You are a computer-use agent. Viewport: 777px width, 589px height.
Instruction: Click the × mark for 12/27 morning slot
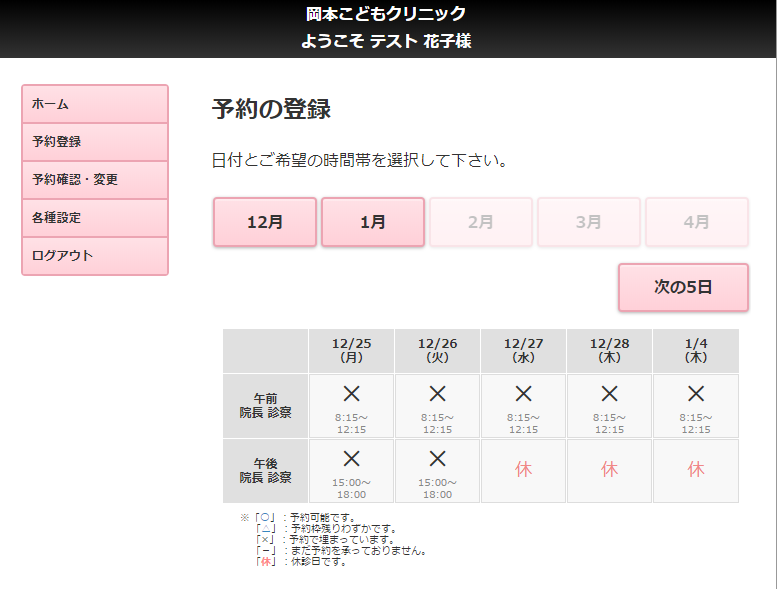[523, 394]
